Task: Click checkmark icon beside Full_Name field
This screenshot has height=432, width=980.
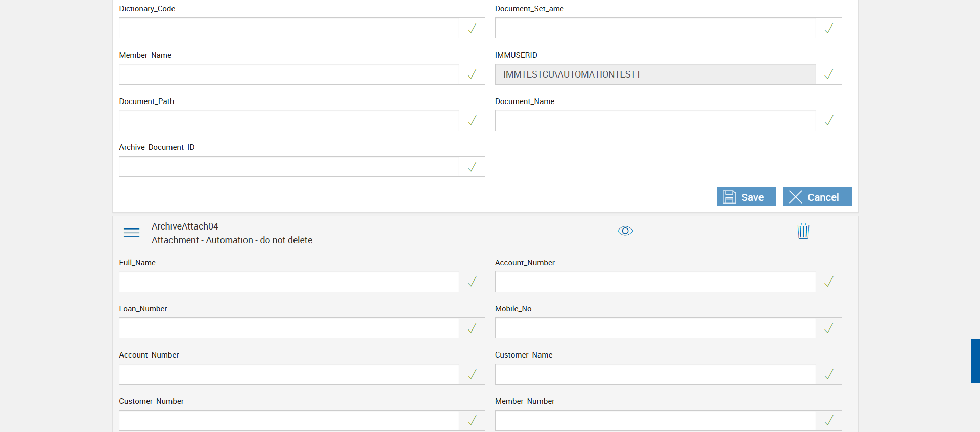Action: [x=472, y=282]
